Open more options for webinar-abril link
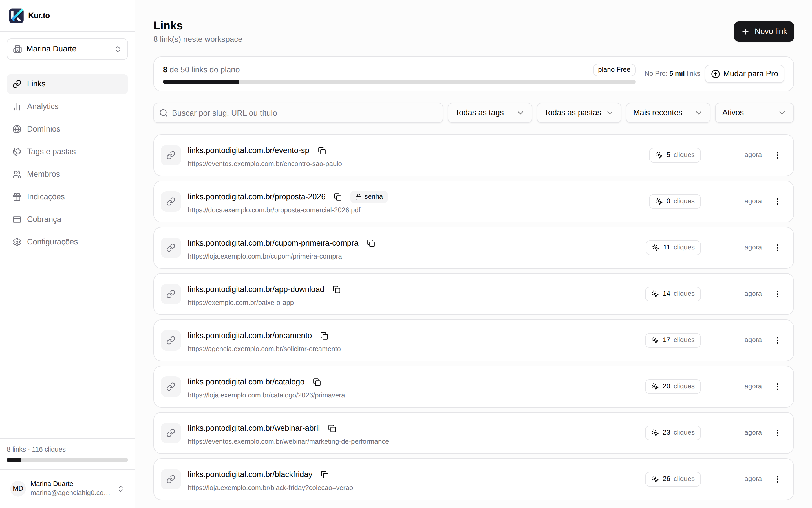The height and width of the screenshot is (508, 812). 777,433
